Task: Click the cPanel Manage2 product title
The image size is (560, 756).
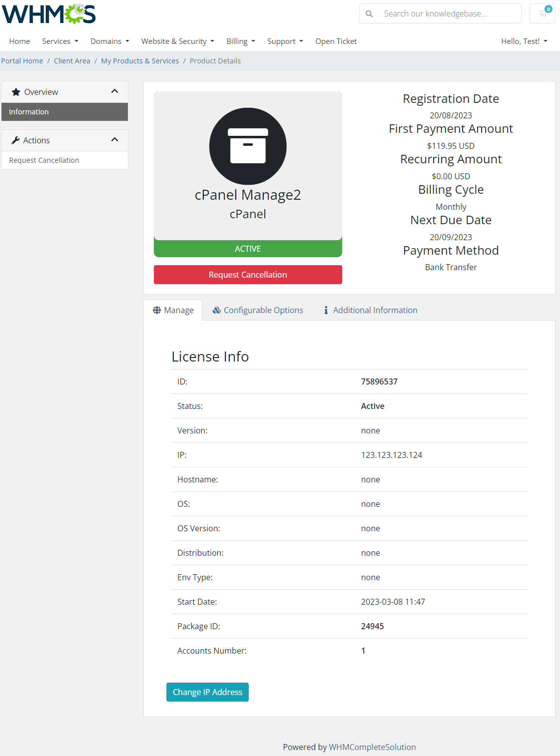Action: [248, 195]
